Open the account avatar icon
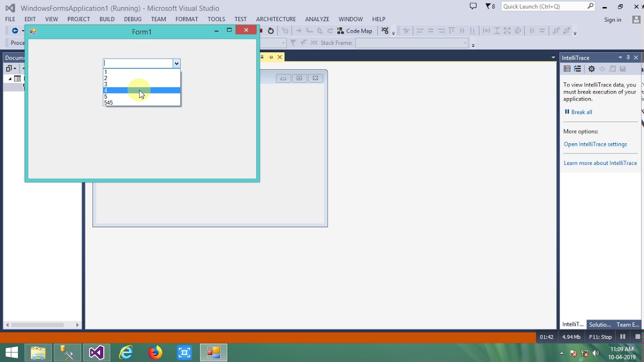 (x=636, y=19)
